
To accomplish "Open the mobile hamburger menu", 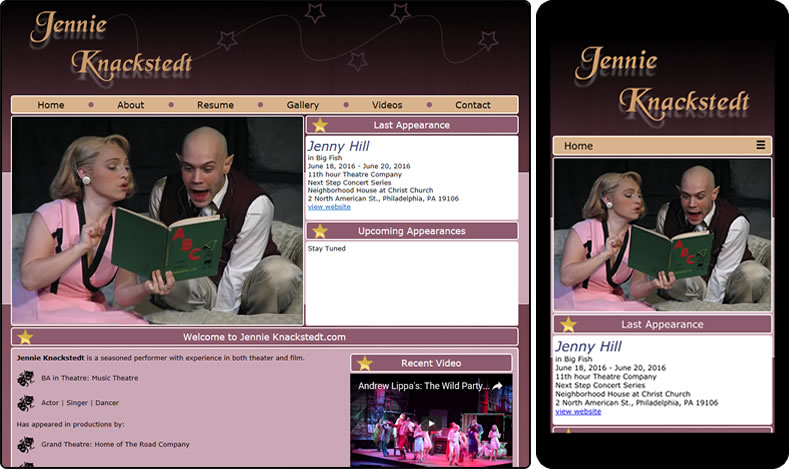I will (x=761, y=146).
